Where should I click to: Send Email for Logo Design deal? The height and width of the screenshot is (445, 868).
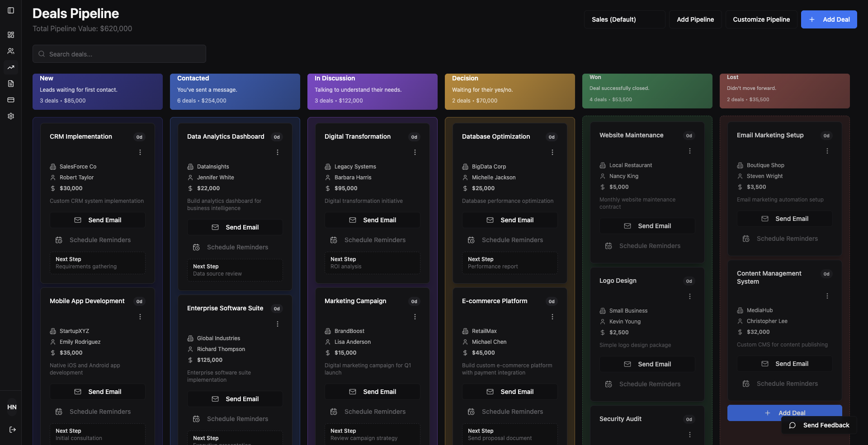(647, 364)
